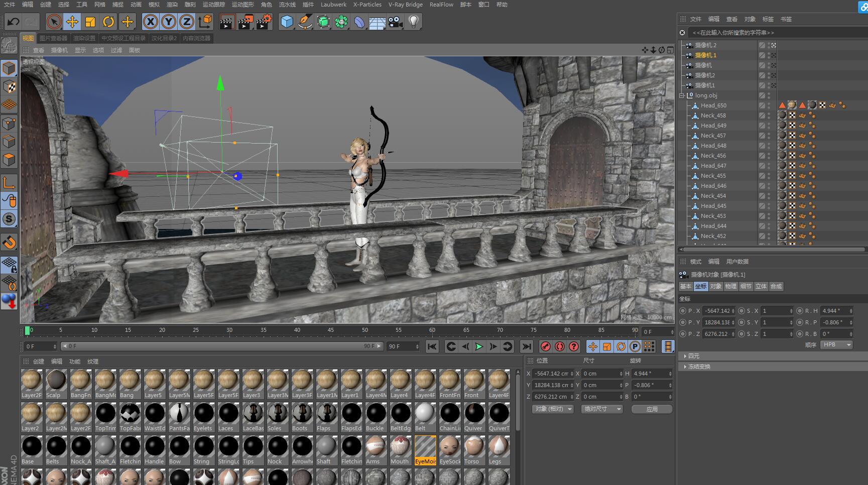Select the EyeSock material swatch
The image size is (868, 485).
[450, 447]
